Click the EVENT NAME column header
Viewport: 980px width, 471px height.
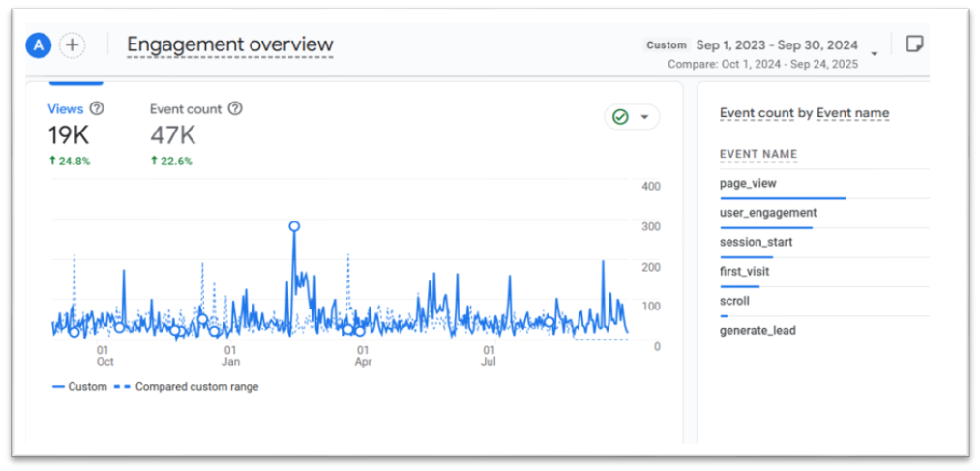758,154
